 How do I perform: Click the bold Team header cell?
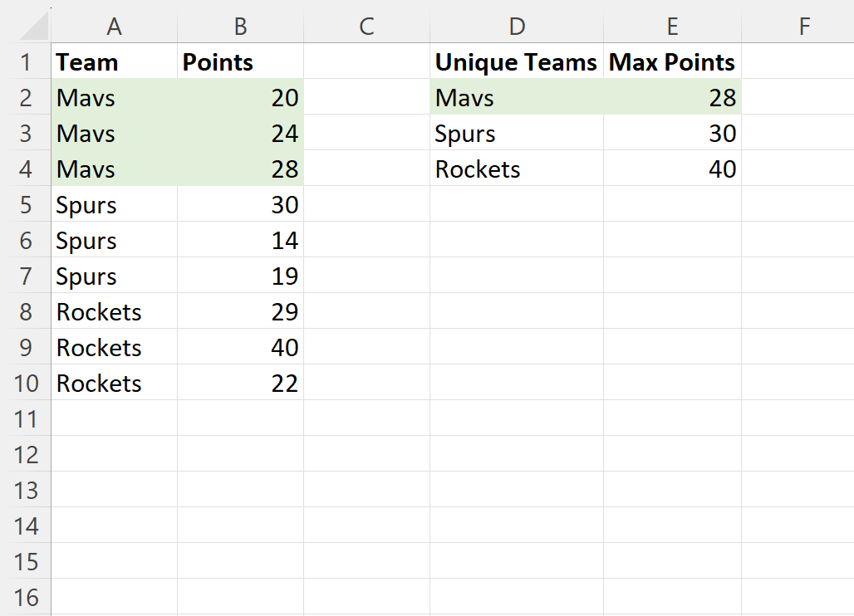coord(115,62)
